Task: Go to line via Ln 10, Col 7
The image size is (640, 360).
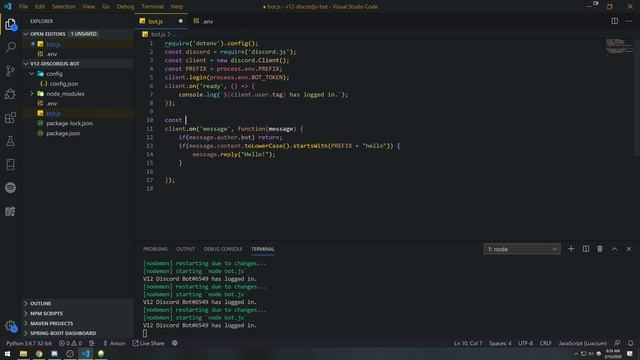Action: click(x=468, y=343)
